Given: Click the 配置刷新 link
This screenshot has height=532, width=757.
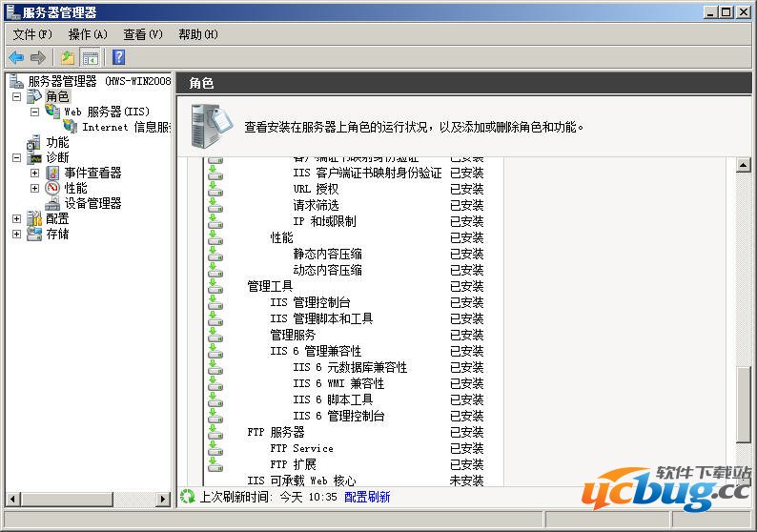Looking at the screenshot, I should (x=366, y=497).
